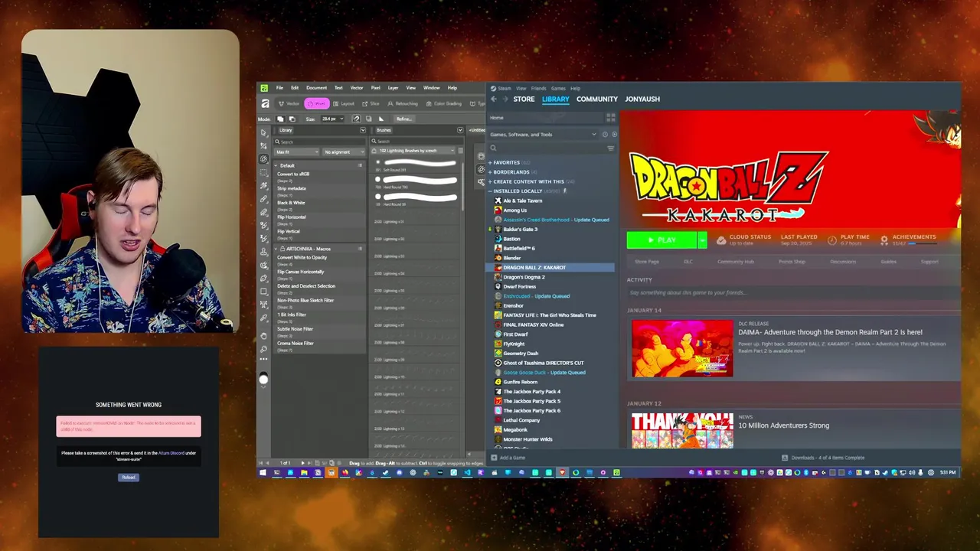The image size is (980, 551).
Task: Select the New selection mode icon in Affinity
Action: tap(280, 119)
